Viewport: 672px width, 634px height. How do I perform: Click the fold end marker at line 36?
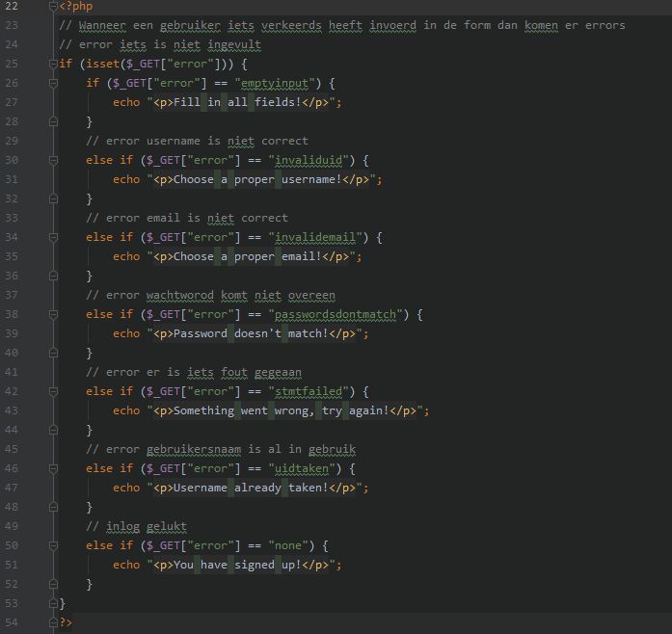click(x=53, y=276)
